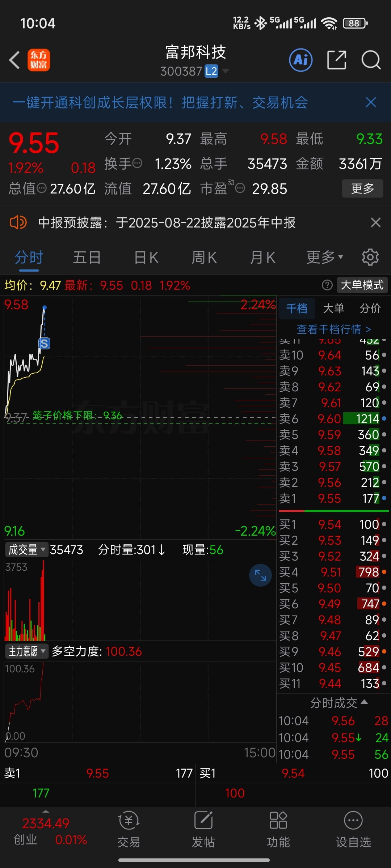
Task: Open chart settings gear icon
Action: click(x=370, y=257)
